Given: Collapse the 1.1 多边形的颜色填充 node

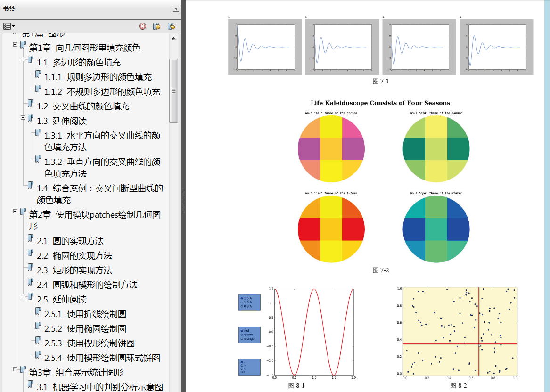Looking at the screenshot, I should [23, 59].
